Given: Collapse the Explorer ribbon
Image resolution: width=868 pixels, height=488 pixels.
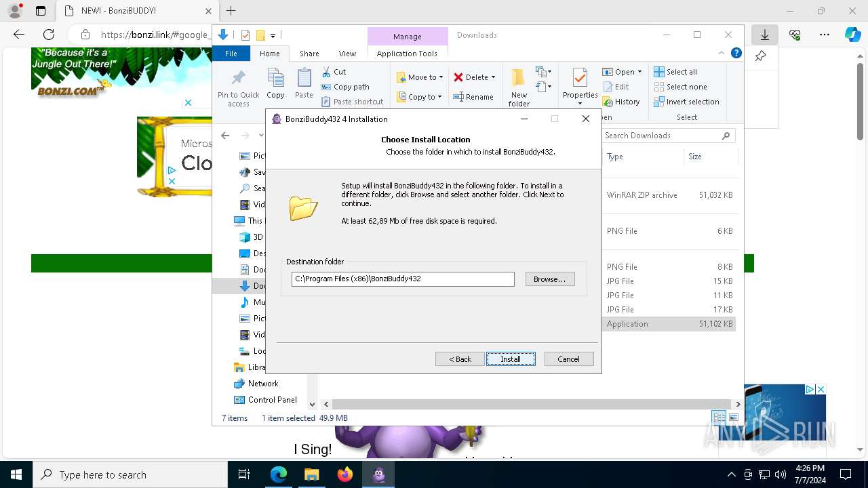Looking at the screenshot, I should coord(722,53).
